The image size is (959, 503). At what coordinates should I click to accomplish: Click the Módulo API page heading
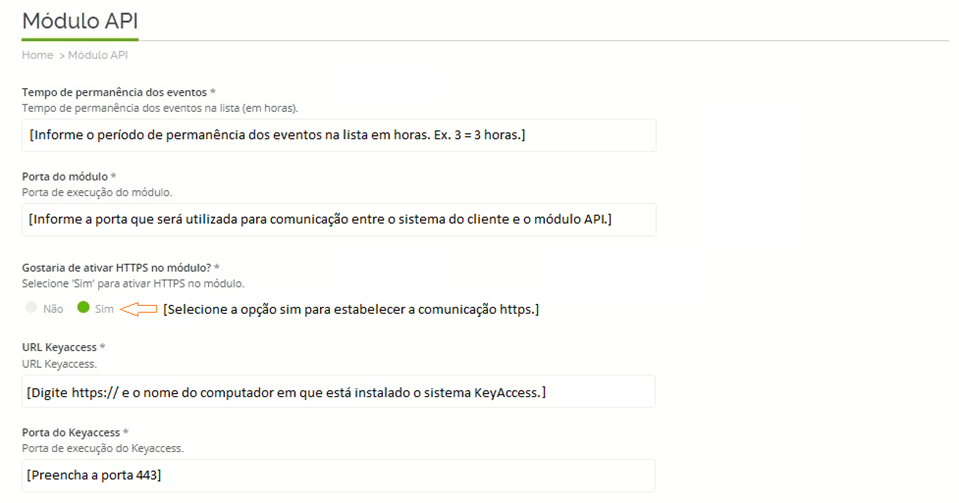click(x=80, y=21)
